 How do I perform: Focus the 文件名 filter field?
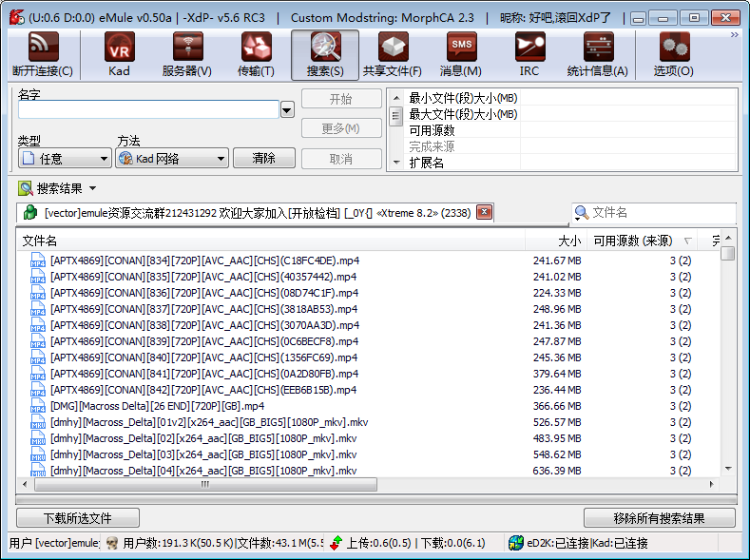tap(663, 213)
